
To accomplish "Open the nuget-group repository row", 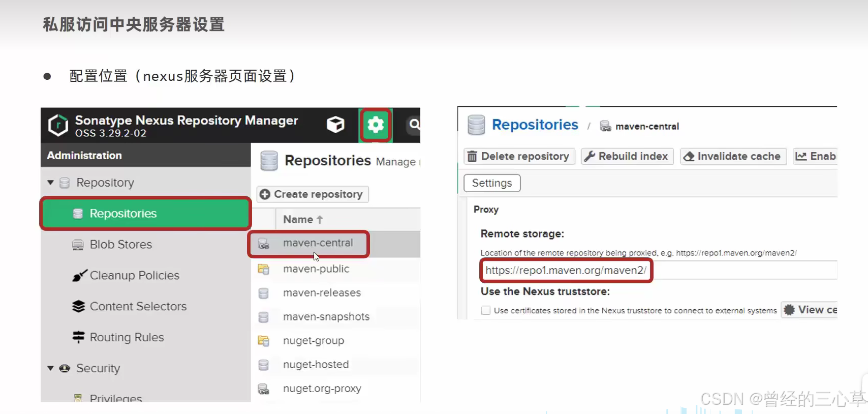I will (x=336, y=341).
